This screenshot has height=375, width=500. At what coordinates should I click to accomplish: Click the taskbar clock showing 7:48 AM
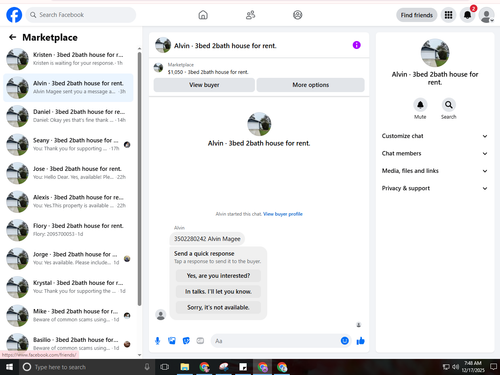coord(473,367)
